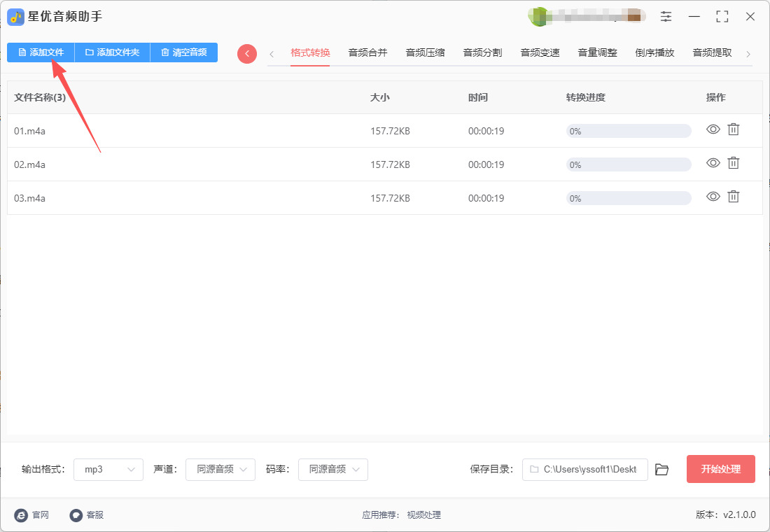Click the 添加文件 add file button
This screenshot has width=770, height=532.
click(41, 52)
